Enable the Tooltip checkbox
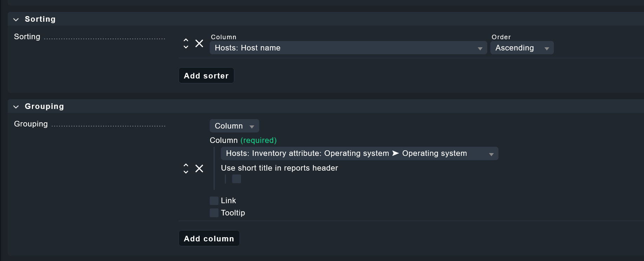The width and height of the screenshot is (644, 261). [214, 213]
